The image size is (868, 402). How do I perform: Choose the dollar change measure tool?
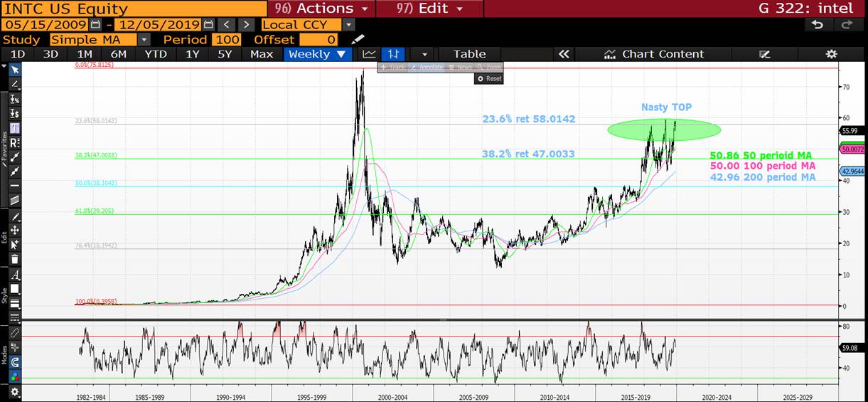14,113
